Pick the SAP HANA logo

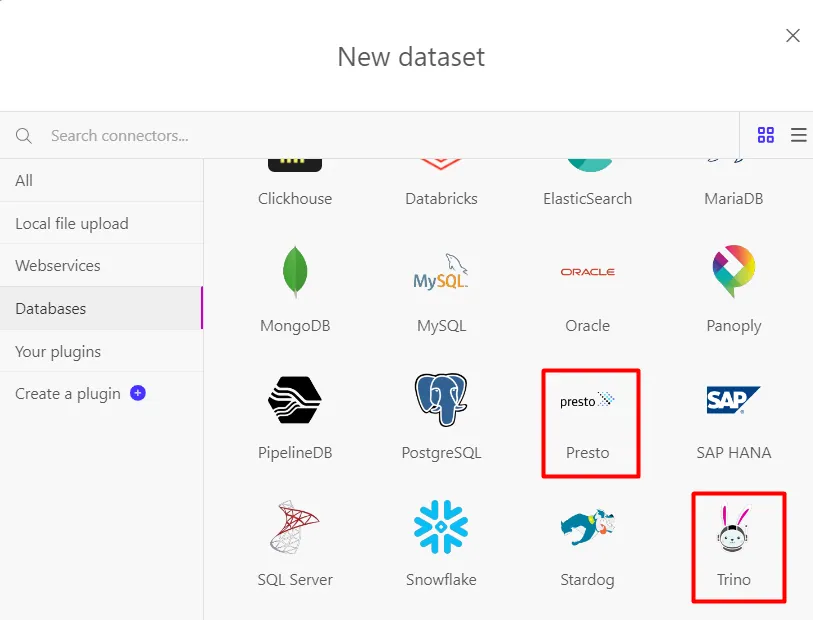(734, 400)
